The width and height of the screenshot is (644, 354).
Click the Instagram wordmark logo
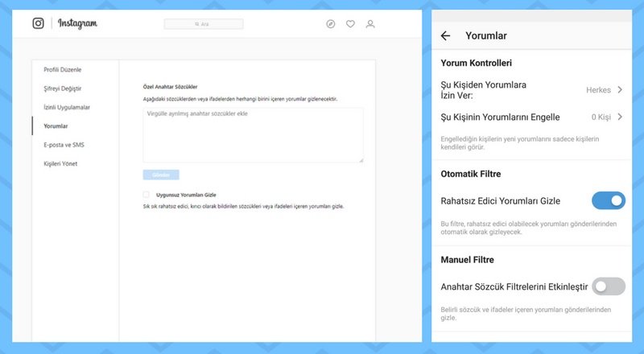tap(79, 23)
